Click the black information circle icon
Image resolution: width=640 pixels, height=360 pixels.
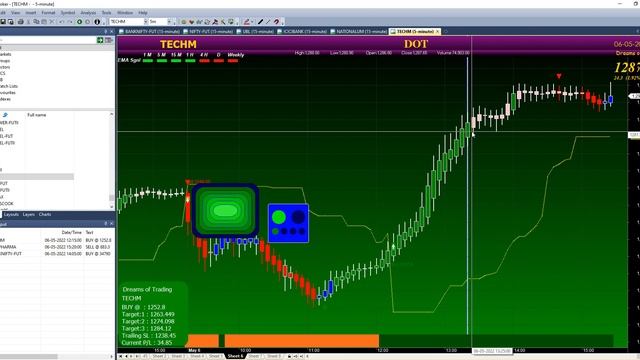click(97, 22)
